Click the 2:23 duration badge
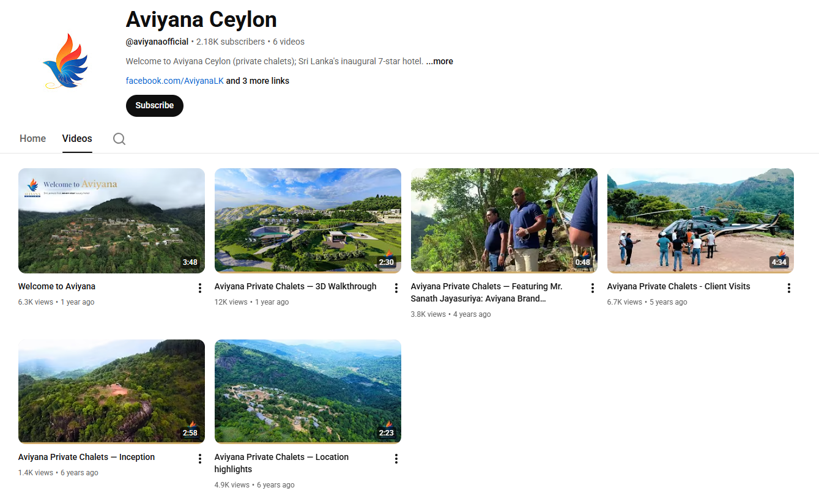The height and width of the screenshot is (504, 819). [386, 433]
